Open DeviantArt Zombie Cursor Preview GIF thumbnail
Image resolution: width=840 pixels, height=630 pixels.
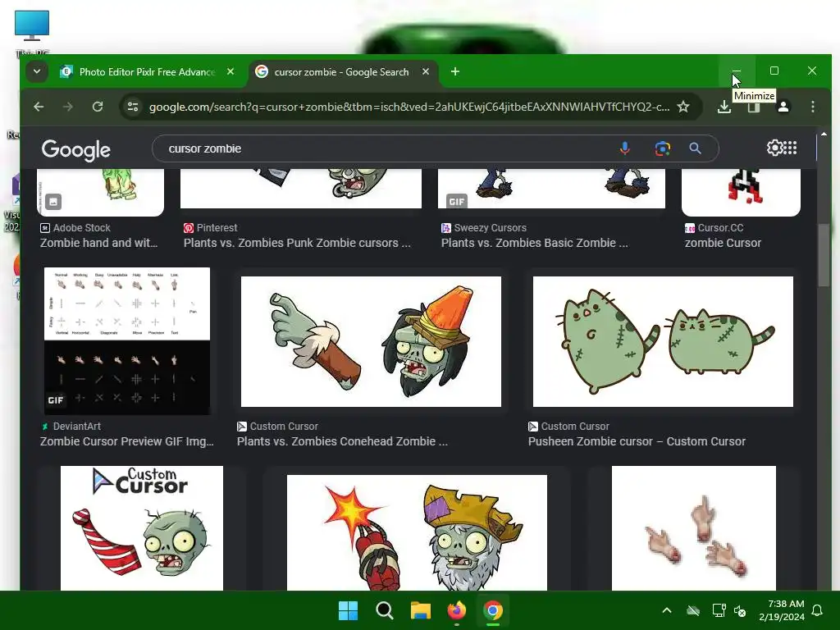(127, 340)
